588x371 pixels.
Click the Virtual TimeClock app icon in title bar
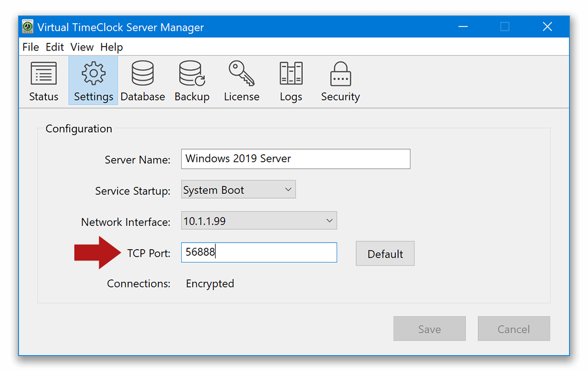(x=27, y=27)
